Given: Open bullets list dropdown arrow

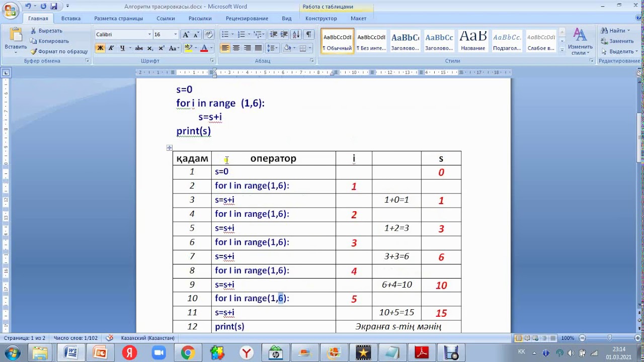Looking at the screenshot, I should pos(232,34).
